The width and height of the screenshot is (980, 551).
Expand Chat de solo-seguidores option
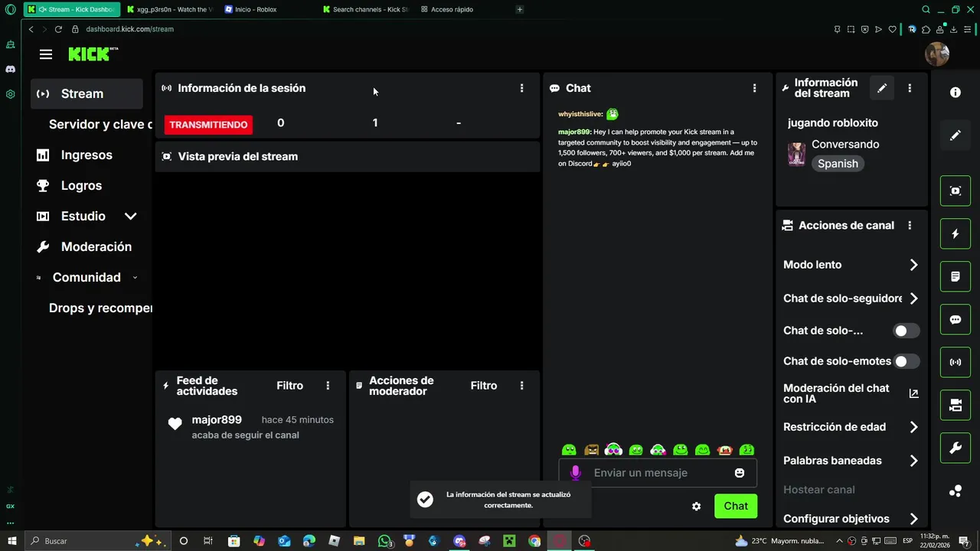click(913, 298)
